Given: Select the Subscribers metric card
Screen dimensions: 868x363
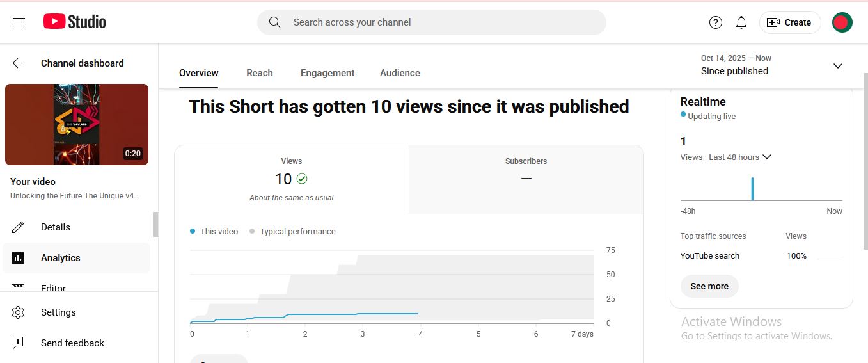Looking at the screenshot, I should click(526, 179).
